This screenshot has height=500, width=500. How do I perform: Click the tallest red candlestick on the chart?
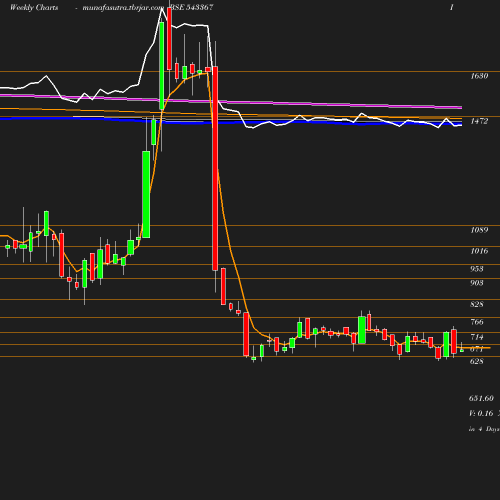[215, 168]
